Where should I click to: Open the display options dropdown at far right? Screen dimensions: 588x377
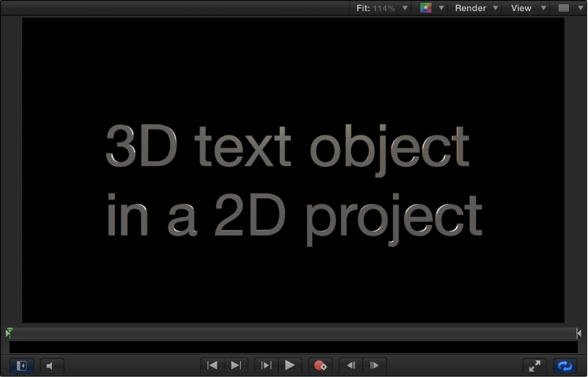(579, 8)
